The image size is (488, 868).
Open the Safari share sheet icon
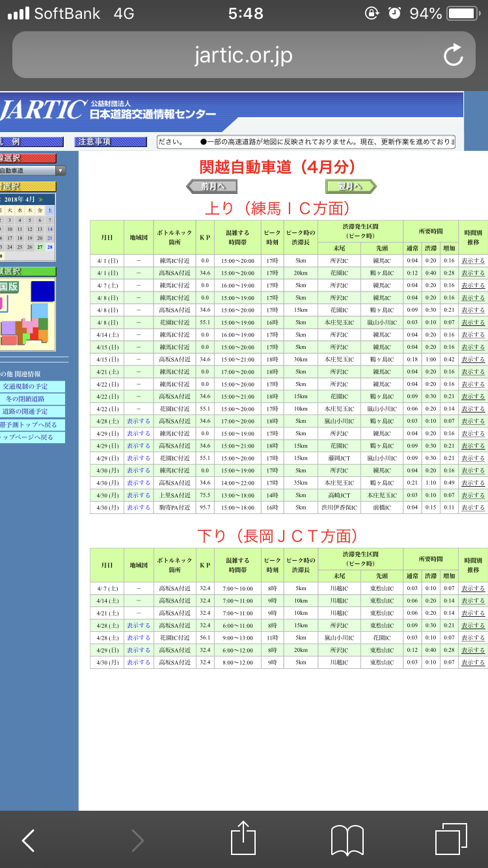point(243,838)
